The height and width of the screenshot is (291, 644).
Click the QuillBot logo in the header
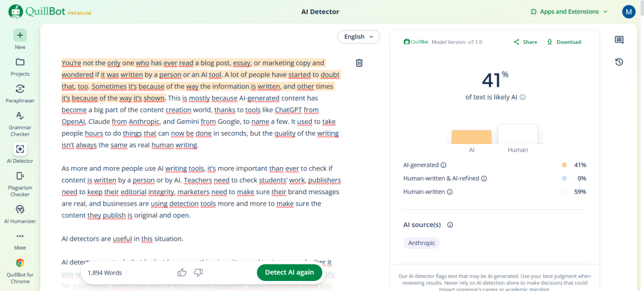36,11
